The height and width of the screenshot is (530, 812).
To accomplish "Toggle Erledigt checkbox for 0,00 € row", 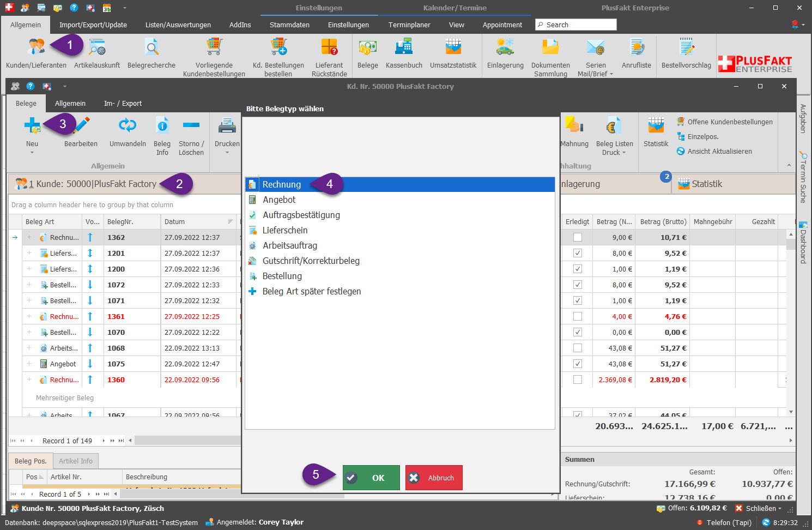I will (578, 332).
